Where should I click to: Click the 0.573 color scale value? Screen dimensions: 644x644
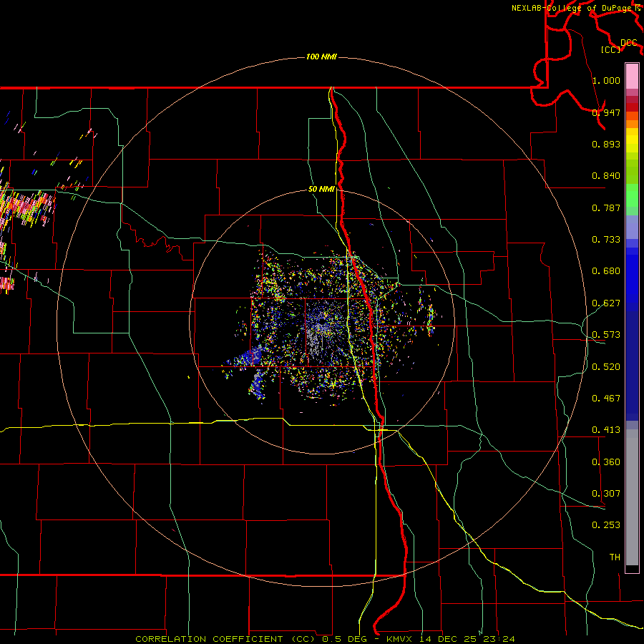point(606,335)
